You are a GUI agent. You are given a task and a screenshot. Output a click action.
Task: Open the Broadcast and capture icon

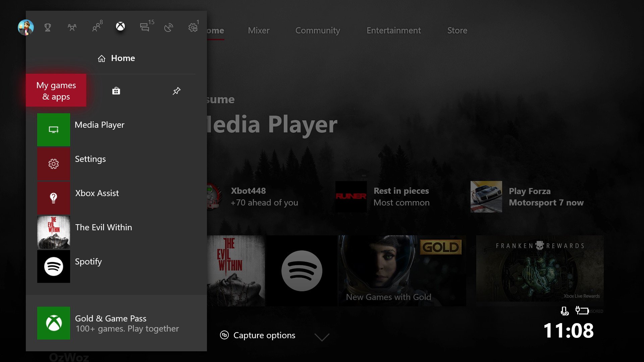point(168,27)
